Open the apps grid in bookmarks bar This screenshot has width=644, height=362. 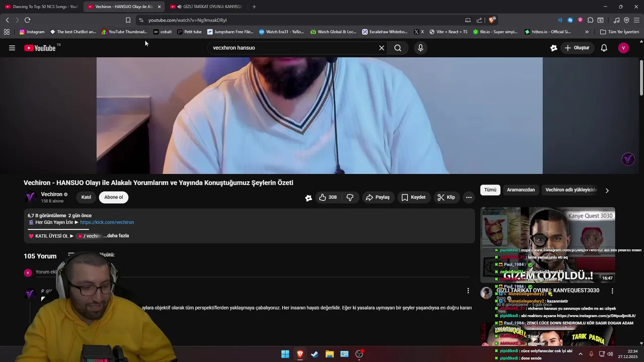[7, 32]
